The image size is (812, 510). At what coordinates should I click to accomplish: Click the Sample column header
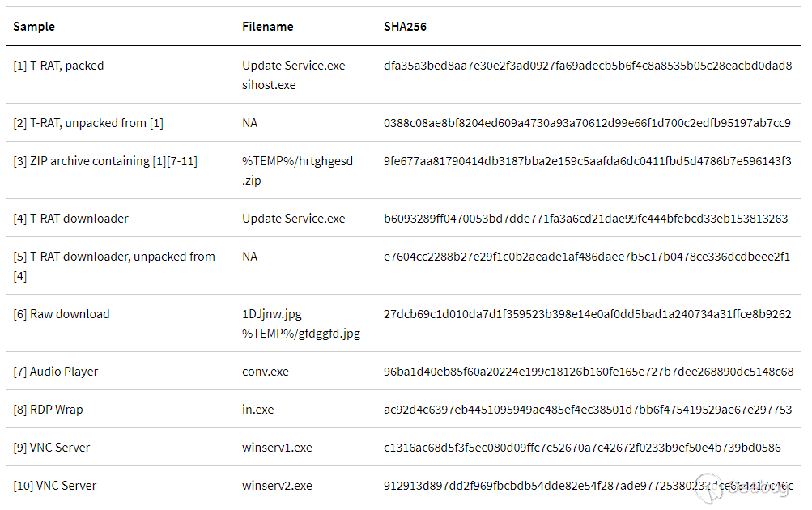click(x=34, y=27)
